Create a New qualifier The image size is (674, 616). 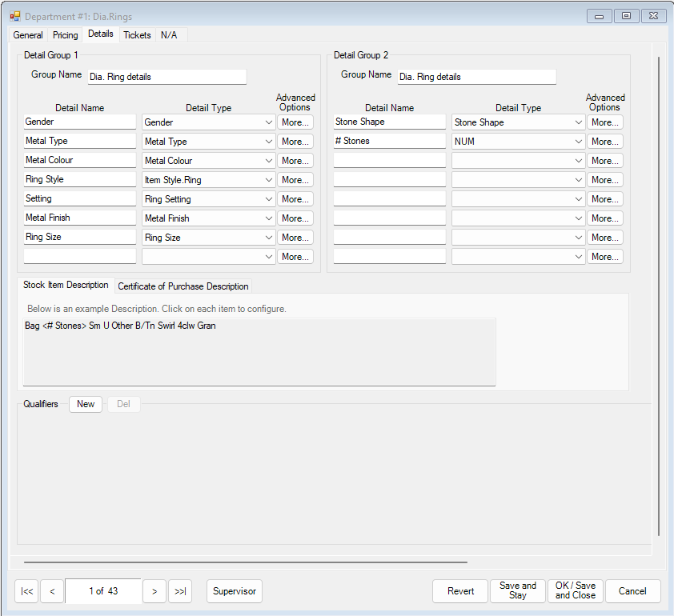[x=85, y=404]
